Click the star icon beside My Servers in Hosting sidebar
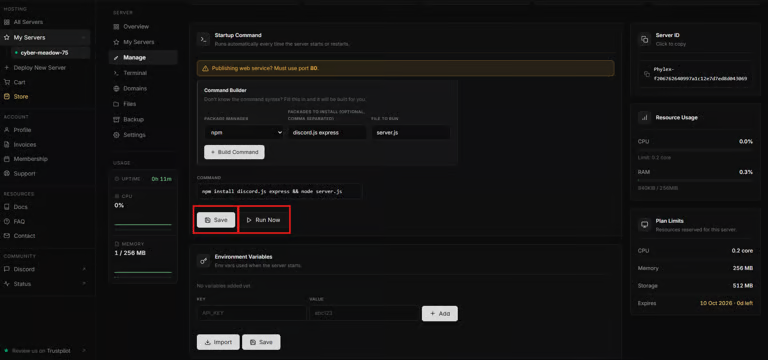768x360 pixels. 6,38
